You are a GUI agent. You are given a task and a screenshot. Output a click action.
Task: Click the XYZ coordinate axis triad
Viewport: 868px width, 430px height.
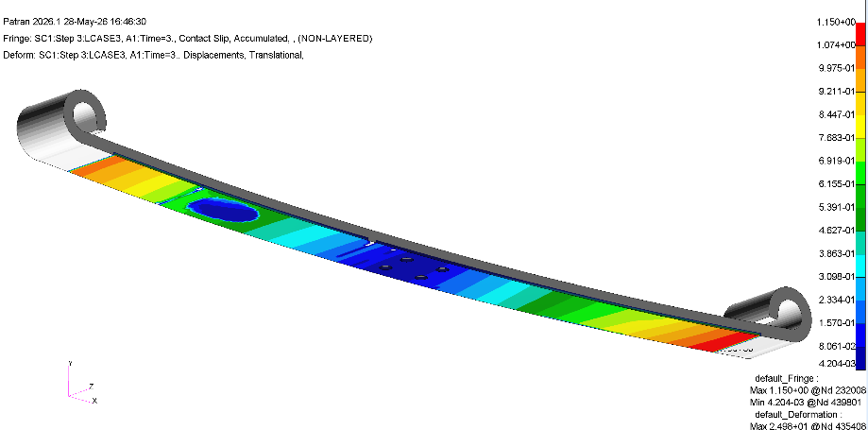click(82, 382)
